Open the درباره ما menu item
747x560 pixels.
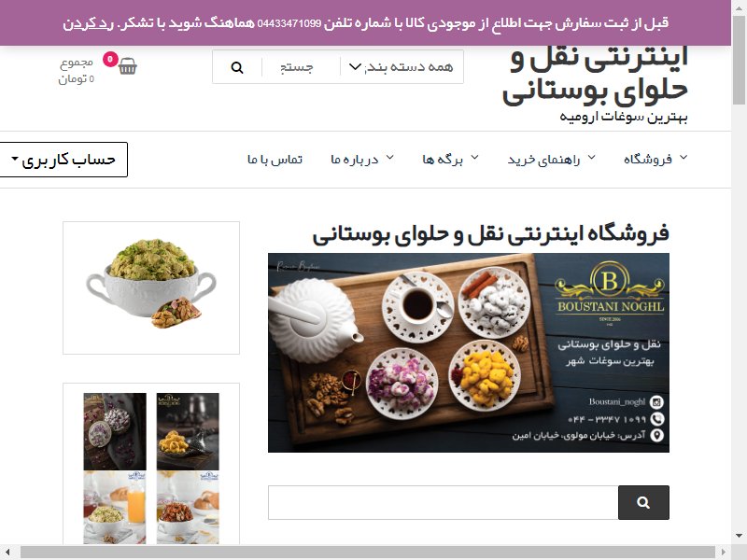[x=362, y=159]
